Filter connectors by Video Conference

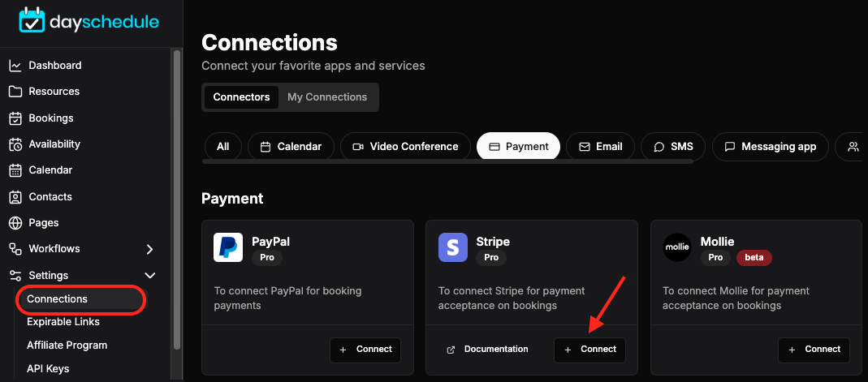click(x=406, y=147)
